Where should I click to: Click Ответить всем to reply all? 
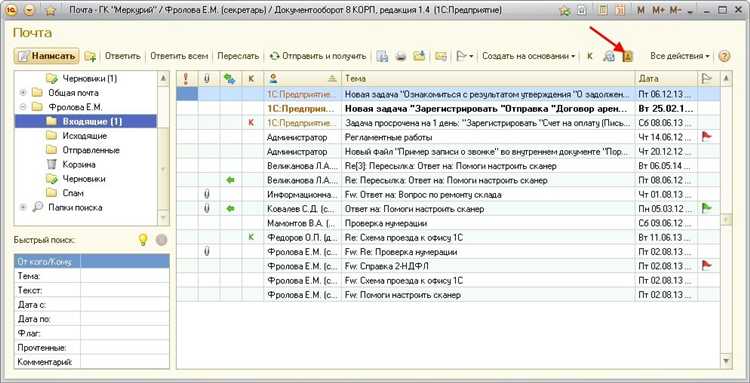click(x=179, y=56)
